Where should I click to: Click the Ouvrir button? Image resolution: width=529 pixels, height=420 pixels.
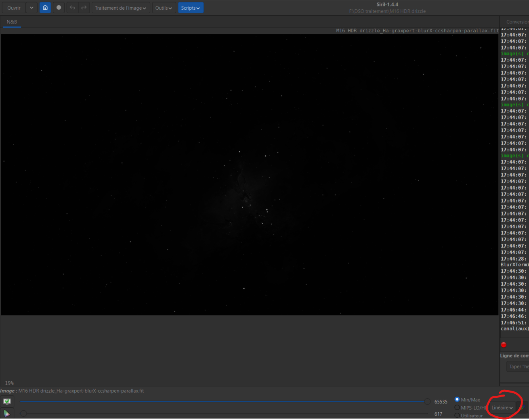pos(14,8)
